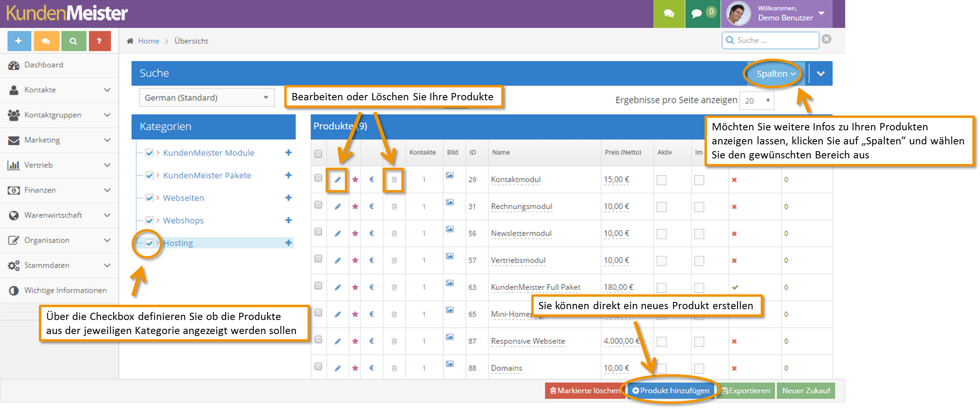Click the green magnifier search icon

(x=73, y=41)
